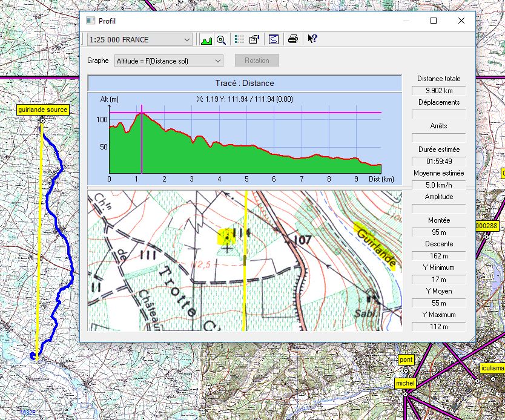Image resolution: width=505 pixels, height=420 pixels.
Task: Select the guirlande source waypoint label
Action: pos(42,110)
